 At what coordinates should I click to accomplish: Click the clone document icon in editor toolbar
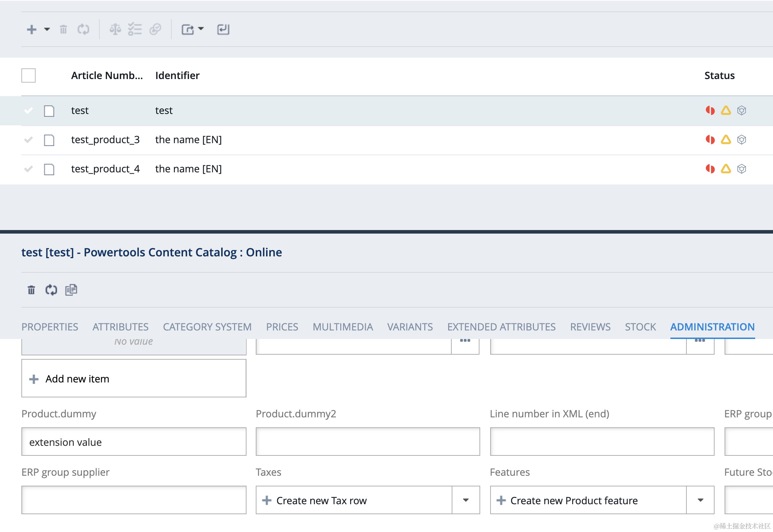(x=71, y=290)
